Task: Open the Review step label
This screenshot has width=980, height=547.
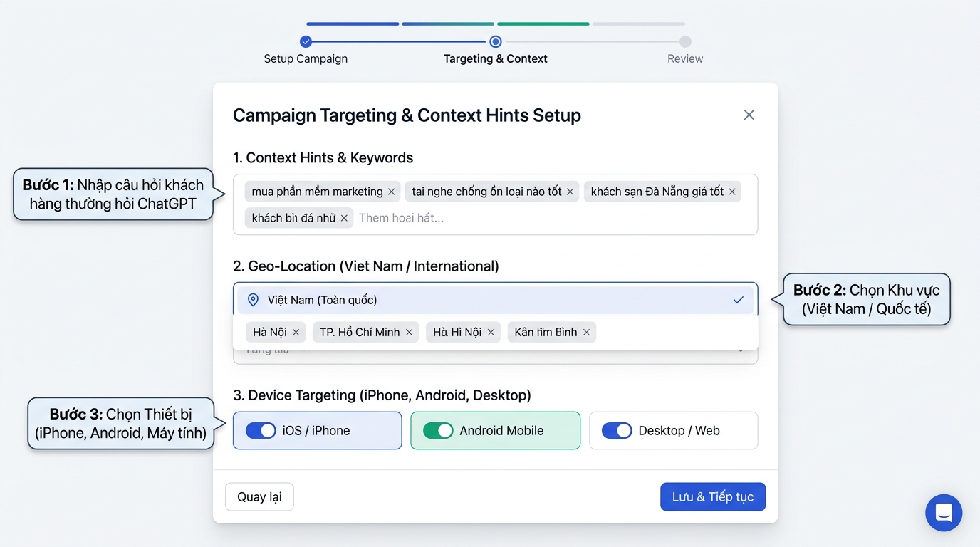Action: [685, 58]
